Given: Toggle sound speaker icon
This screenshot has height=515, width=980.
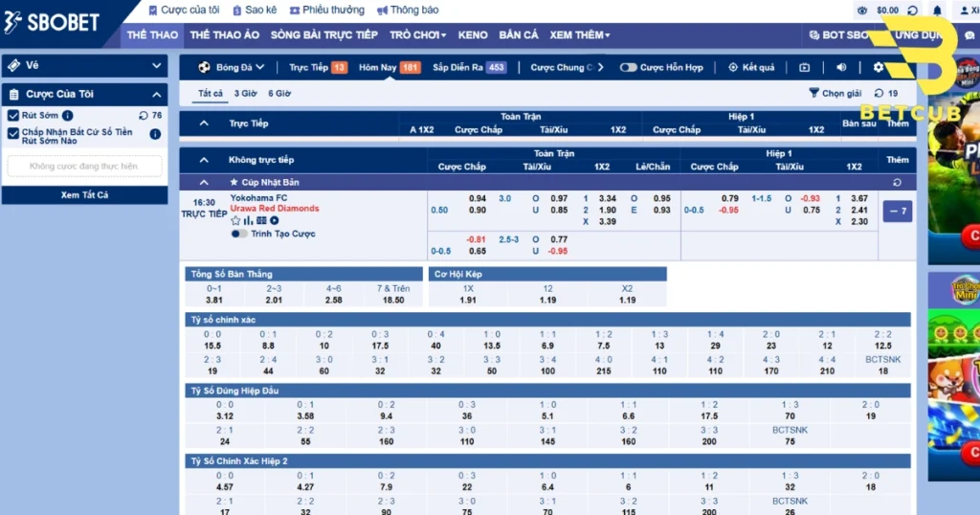Looking at the screenshot, I should coord(841,68).
